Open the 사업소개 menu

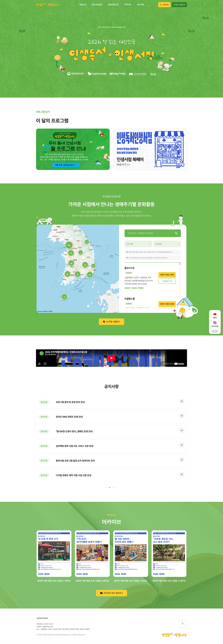point(82,5)
